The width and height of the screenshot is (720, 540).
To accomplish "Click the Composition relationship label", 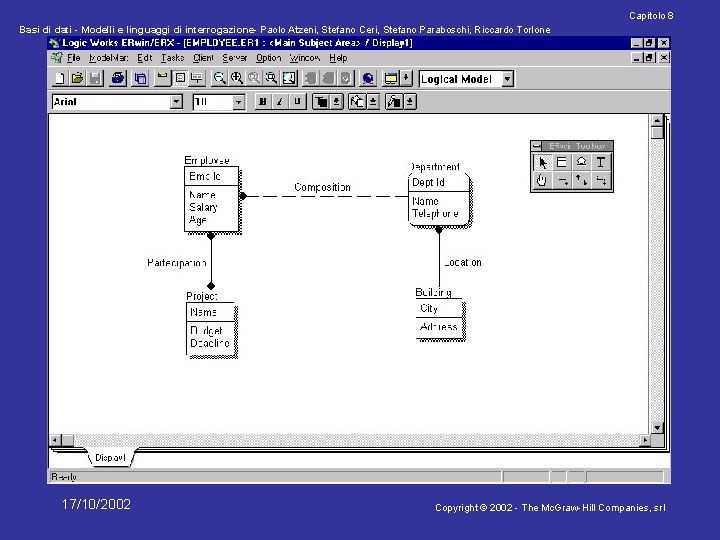I will (x=322, y=187).
